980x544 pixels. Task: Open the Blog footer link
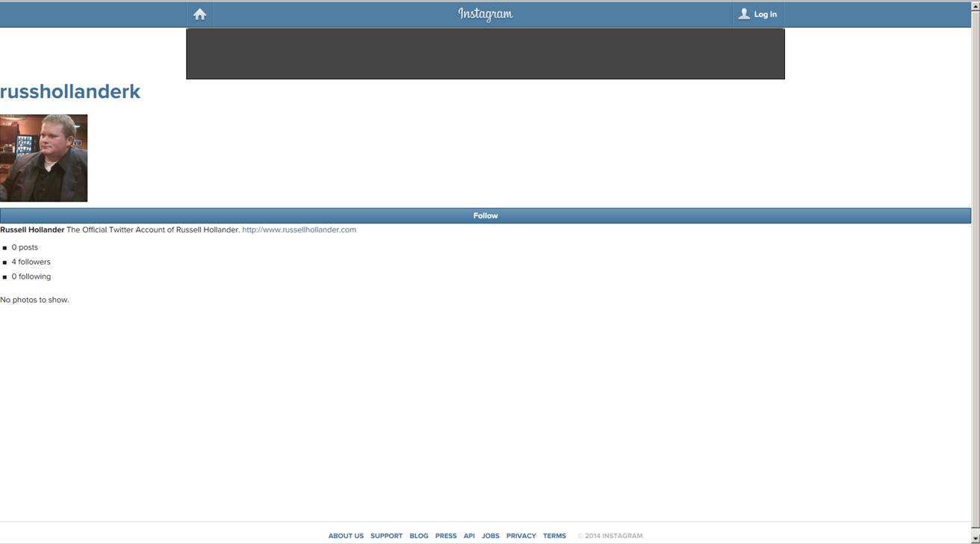(x=419, y=536)
